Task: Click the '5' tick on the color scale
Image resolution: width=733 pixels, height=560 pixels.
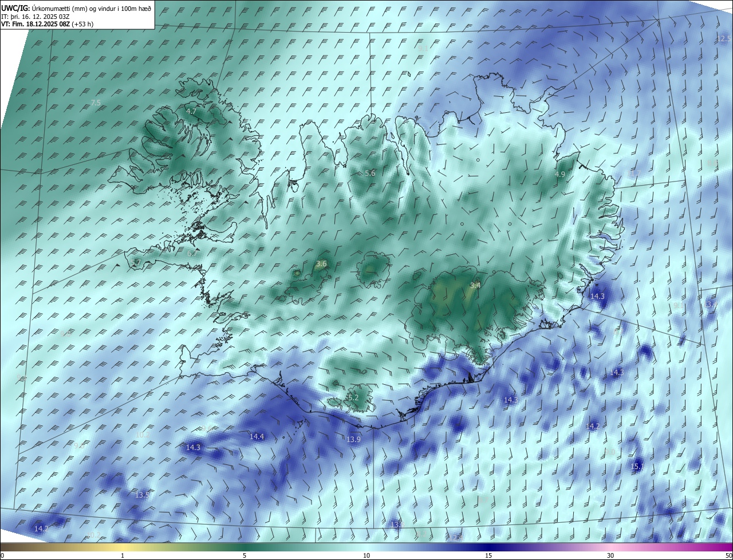Action: (x=245, y=555)
